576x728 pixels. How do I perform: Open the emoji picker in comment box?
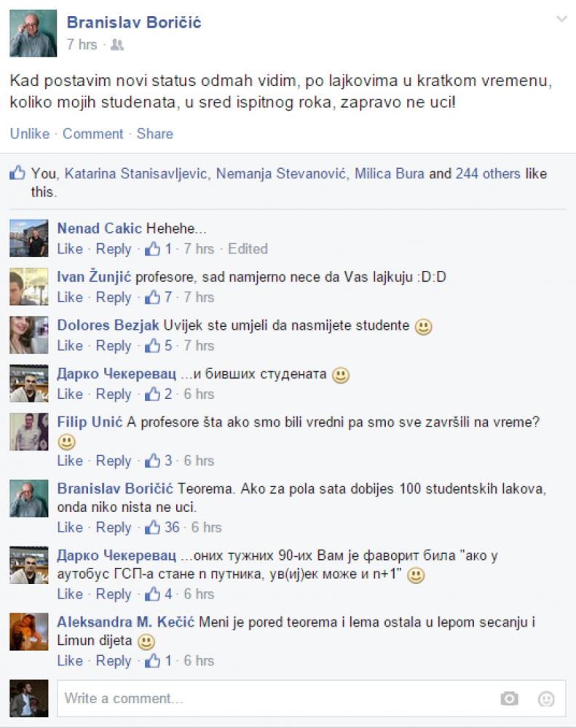(x=546, y=698)
